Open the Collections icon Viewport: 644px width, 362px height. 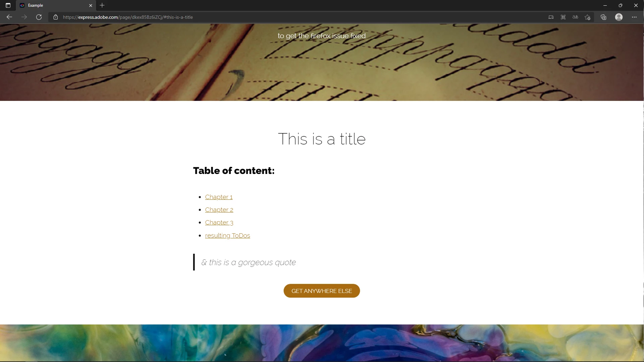[x=603, y=17]
